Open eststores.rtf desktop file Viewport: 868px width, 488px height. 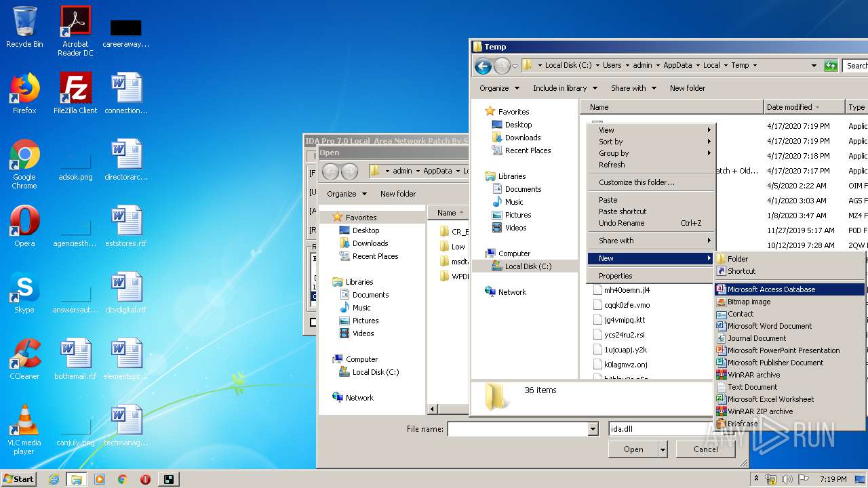(x=126, y=226)
